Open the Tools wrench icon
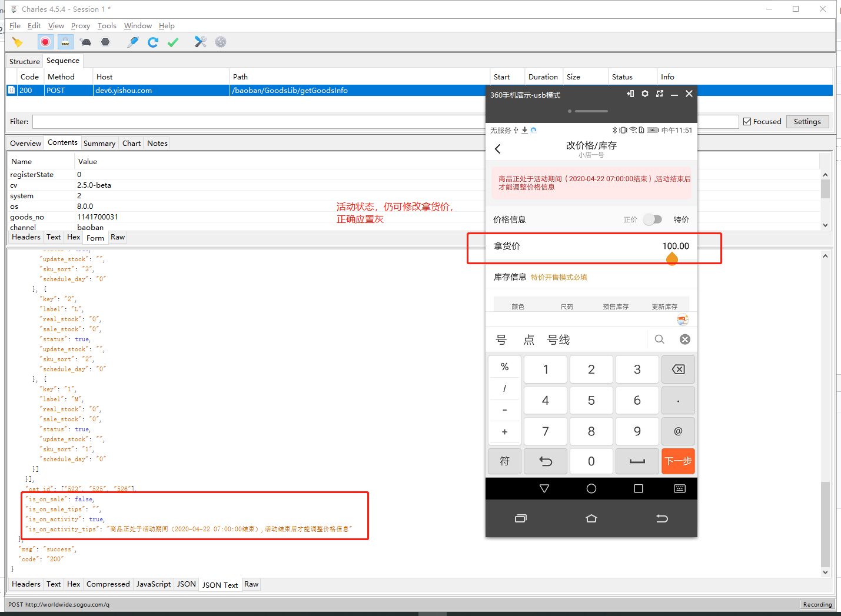Viewport: 841px width, 616px height. coord(201,42)
